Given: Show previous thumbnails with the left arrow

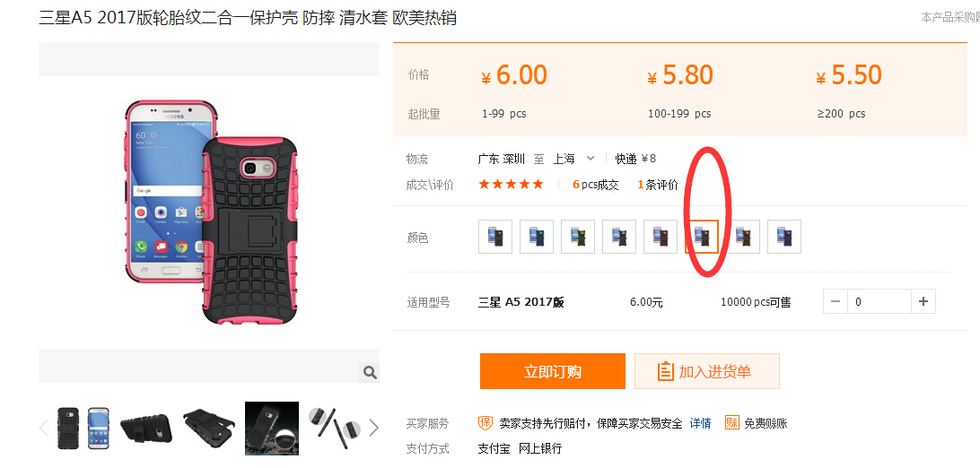Looking at the screenshot, I should click(x=44, y=428).
